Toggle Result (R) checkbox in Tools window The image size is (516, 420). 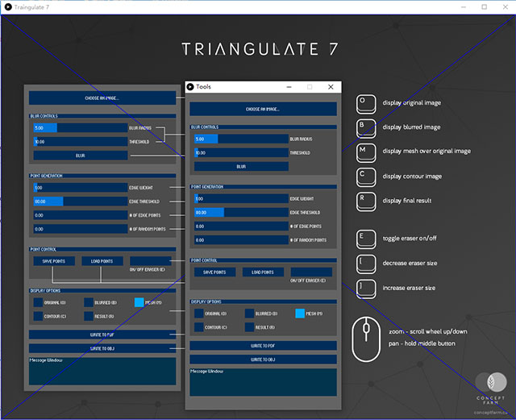249,327
